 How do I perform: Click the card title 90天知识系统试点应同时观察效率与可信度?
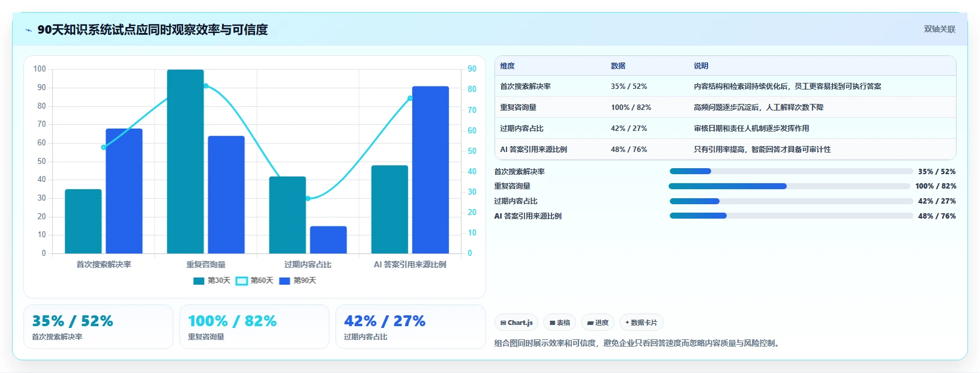click(152, 29)
